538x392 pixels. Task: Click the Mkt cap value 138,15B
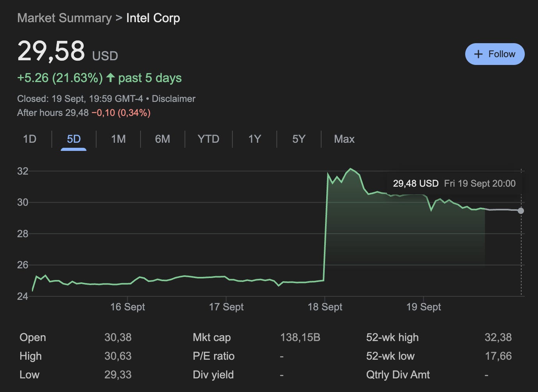pyautogui.click(x=300, y=337)
